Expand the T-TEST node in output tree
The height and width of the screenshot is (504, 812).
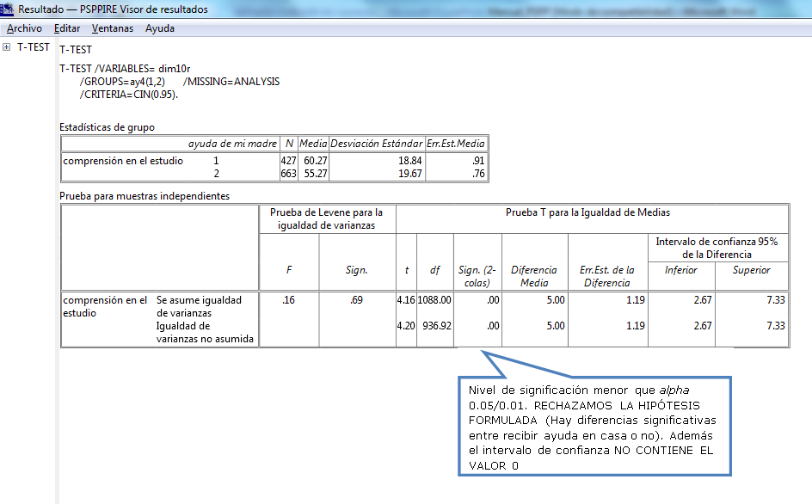7,47
